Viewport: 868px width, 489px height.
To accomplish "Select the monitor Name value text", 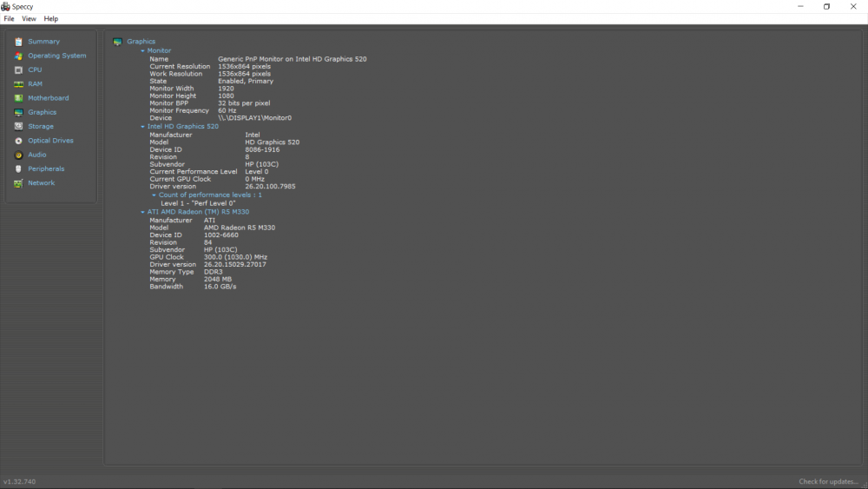I will pos(293,59).
